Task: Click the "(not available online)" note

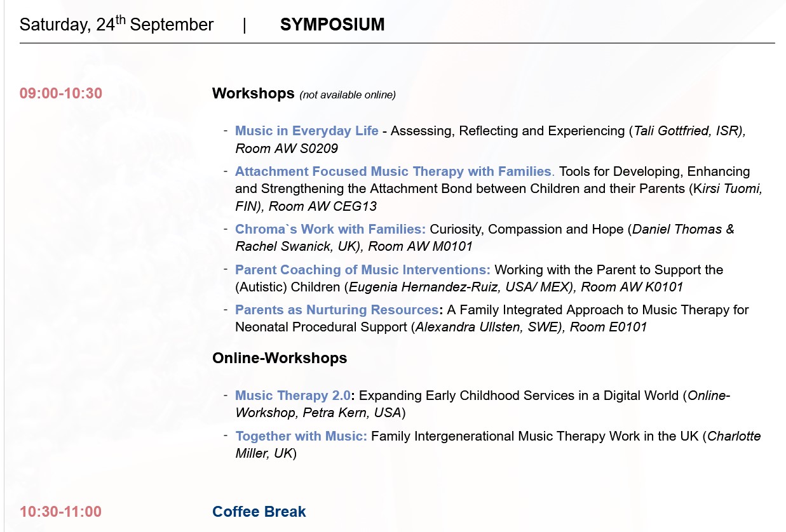Action: tap(348, 95)
